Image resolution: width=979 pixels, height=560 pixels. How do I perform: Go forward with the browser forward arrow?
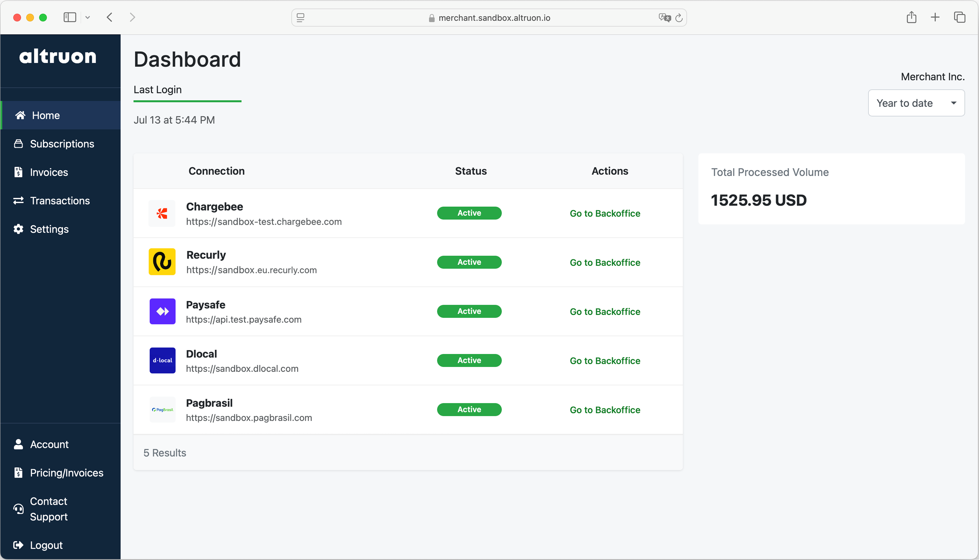point(132,17)
